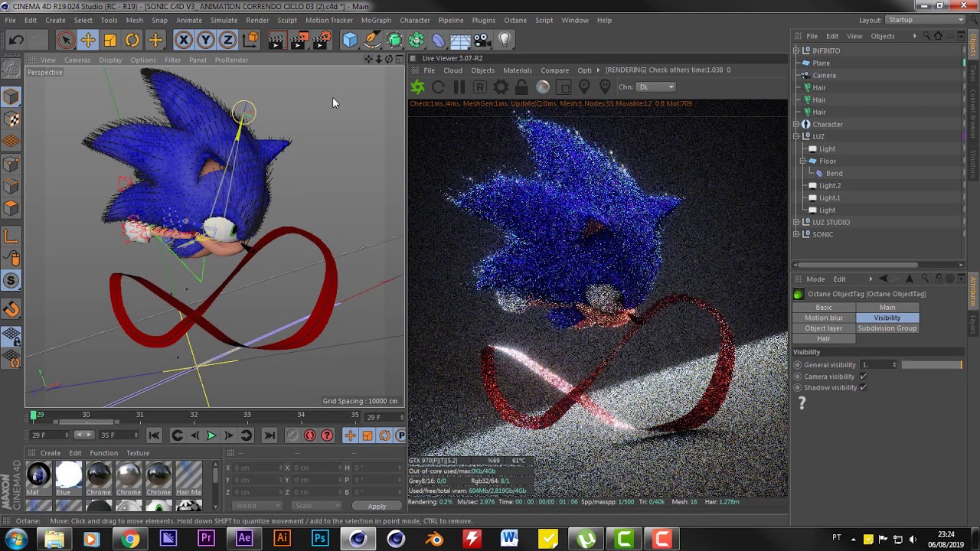Viewport: 980px width, 551px height.
Task: Open the Object layer tab
Action: pos(823,328)
